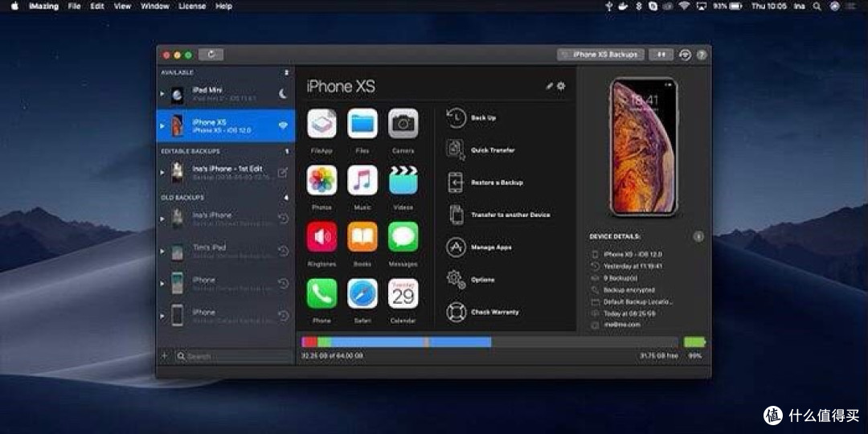868x434 pixels.
Task: Open the Ringtones app icon
Action: (x=321, y=236)
